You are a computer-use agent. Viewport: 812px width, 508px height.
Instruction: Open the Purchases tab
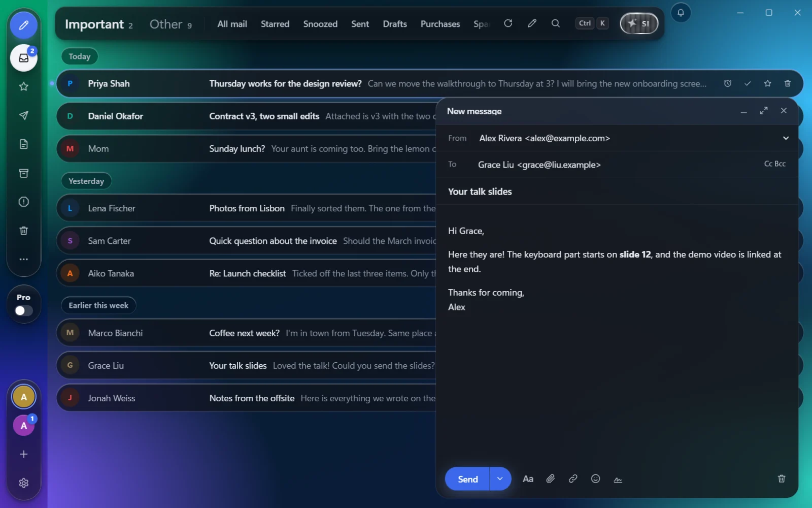440,24
